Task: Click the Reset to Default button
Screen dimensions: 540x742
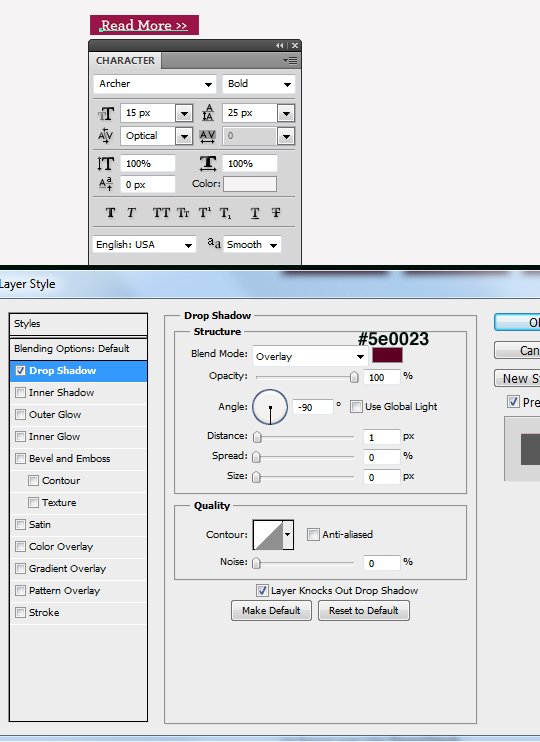Action: coord(363,610)
